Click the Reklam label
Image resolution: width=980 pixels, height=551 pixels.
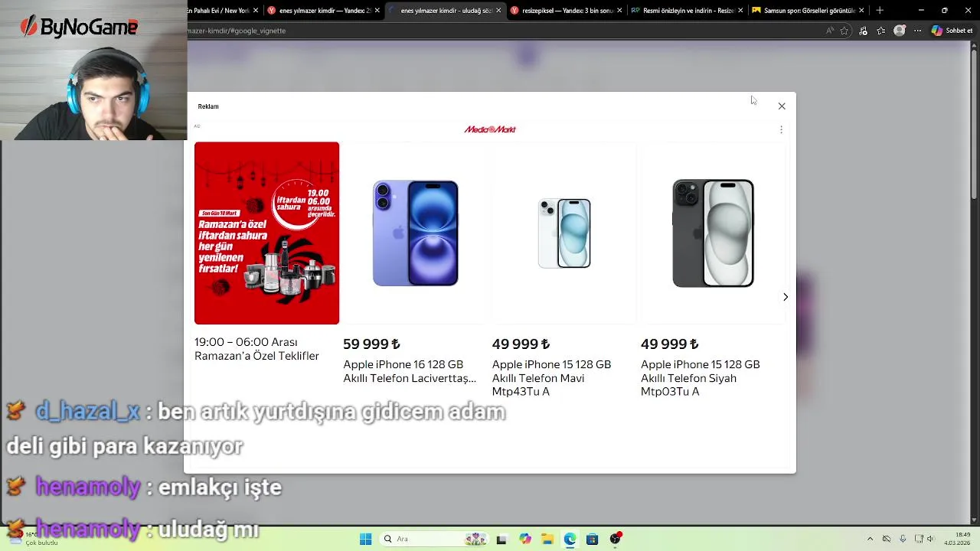tap(208, 106)
